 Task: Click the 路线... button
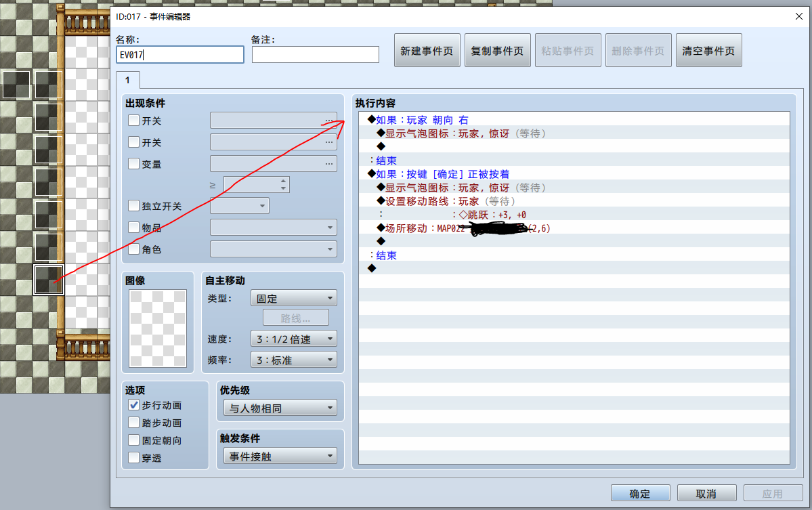296,318
